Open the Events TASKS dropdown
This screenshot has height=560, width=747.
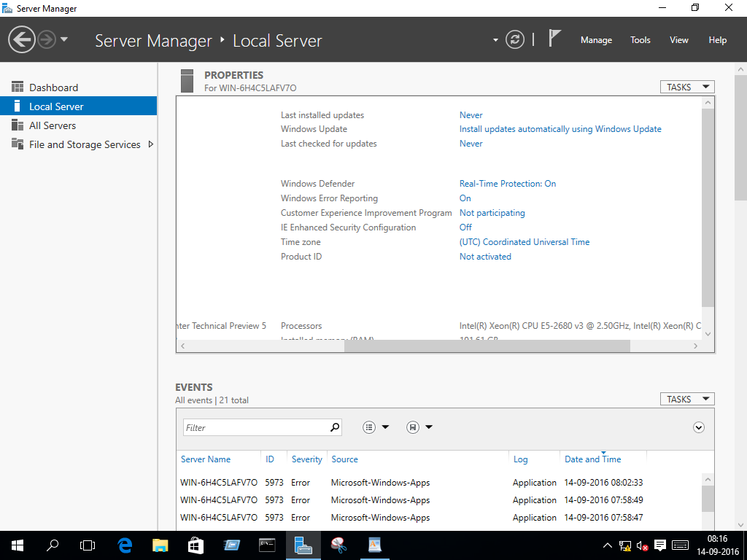687,399
